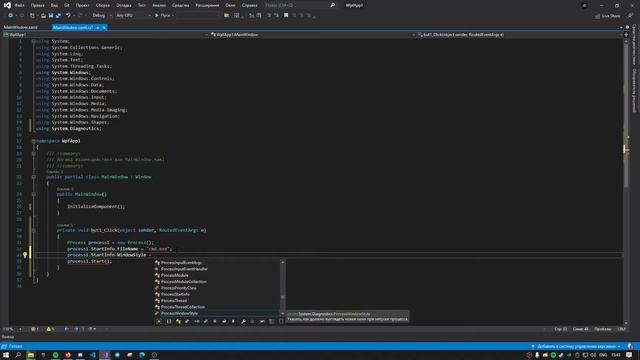The image size is (640, 360).
Task: Click the Visual Studio Code taskbar icon
Action: 93,355
